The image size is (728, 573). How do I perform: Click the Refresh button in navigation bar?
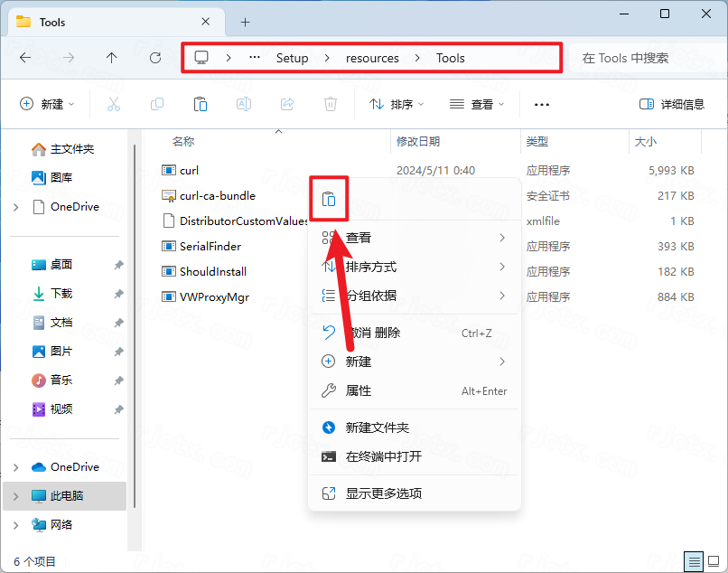(155, 58)
